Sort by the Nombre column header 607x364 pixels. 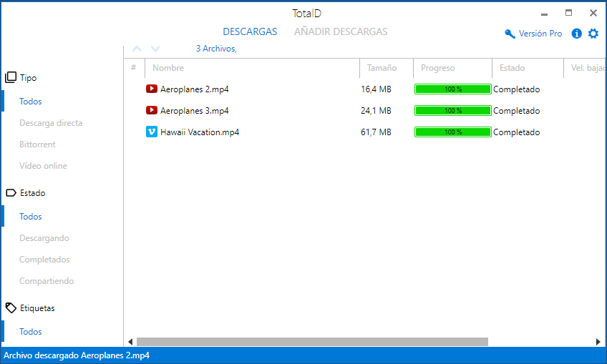(x=253, y=68)
